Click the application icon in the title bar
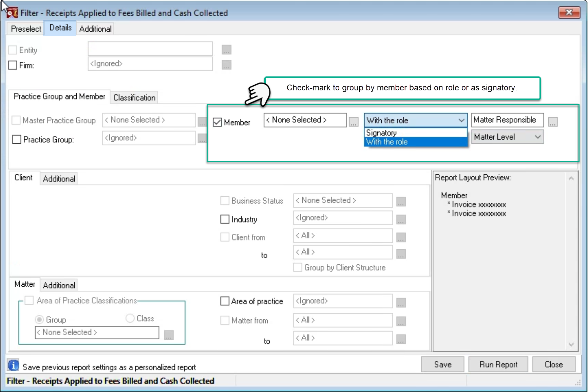Viewport: 588px width, 392px height. click(x=12, y=13)
